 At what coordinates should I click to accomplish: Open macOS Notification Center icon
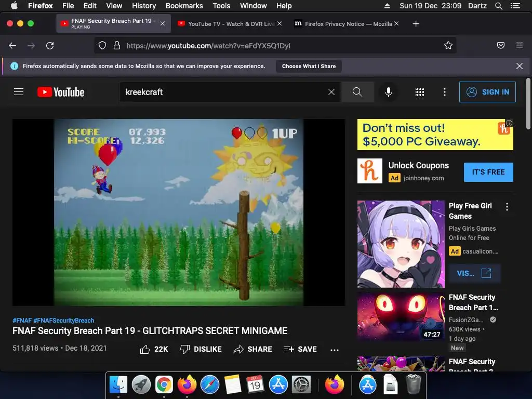(515, 6)
